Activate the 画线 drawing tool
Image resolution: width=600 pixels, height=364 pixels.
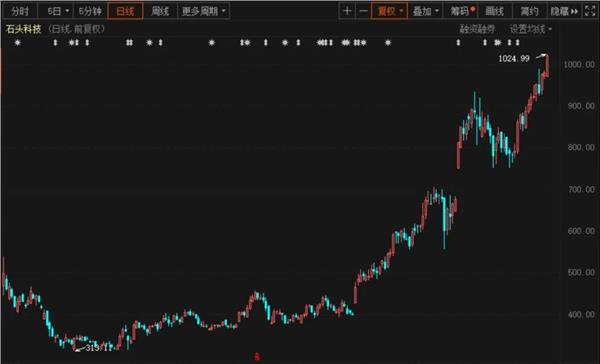494,11
